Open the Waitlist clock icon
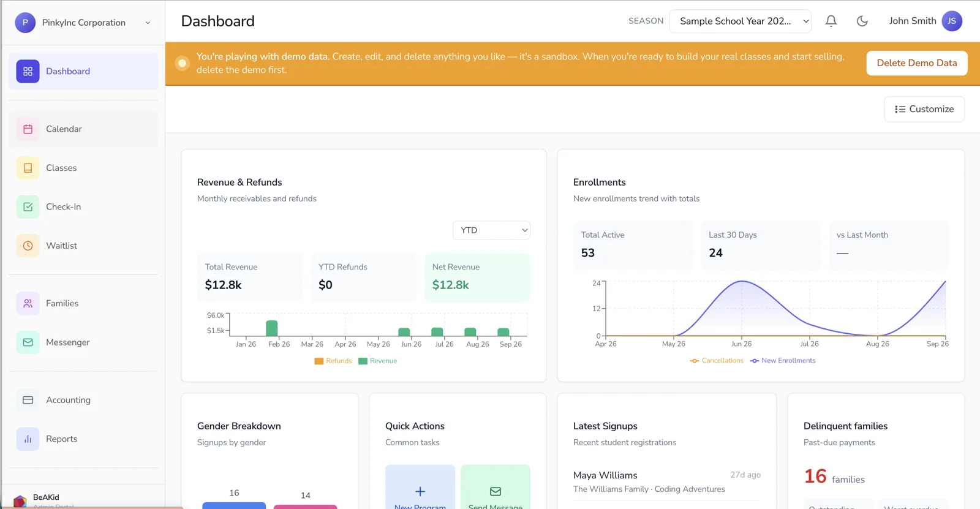This screenshot has width=980, height=509. tap(28, 246)
